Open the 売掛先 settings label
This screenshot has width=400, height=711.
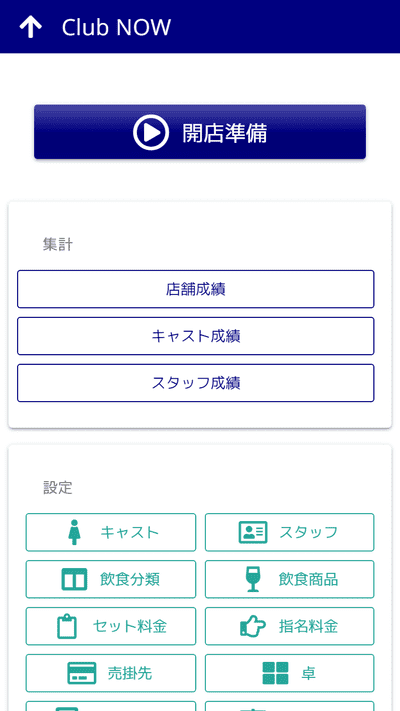pyautogui.click(x=130, y=673)
